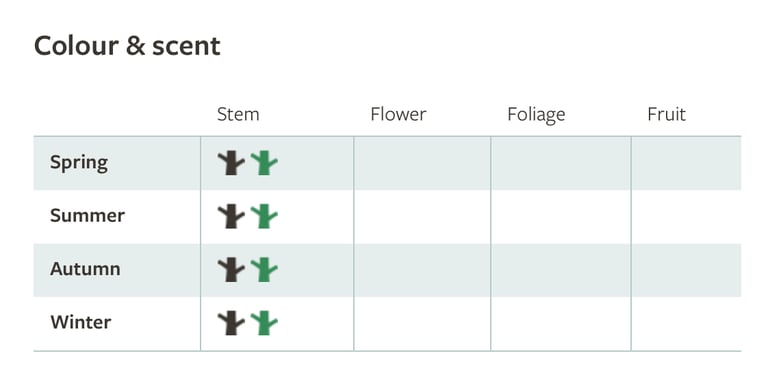Select the Autumn row label
Image resolution: width=768 pixels, height=386 pixels.
[x=85, y=269]
